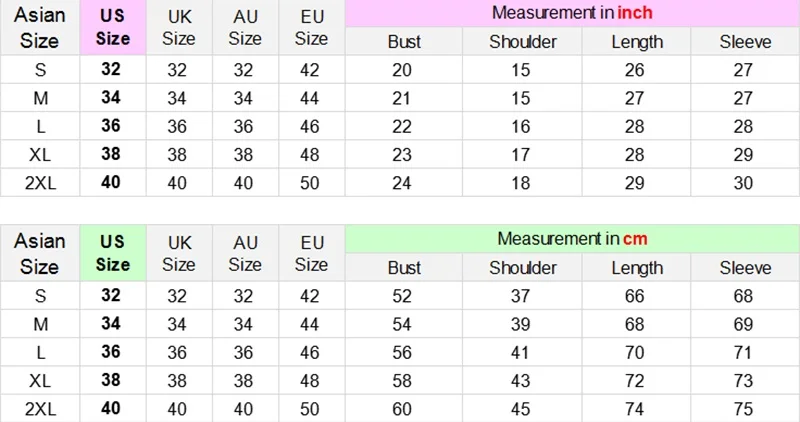
Task: Click the Bust header in the inch table
Action: (404, 41)
